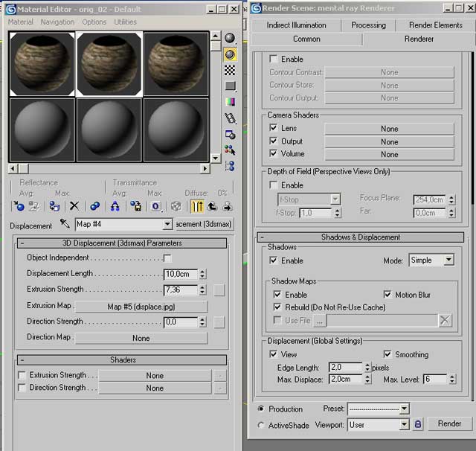Click the Sample Type sphere icon
Screen dimensions: 476x451
(x=230, y=38)
